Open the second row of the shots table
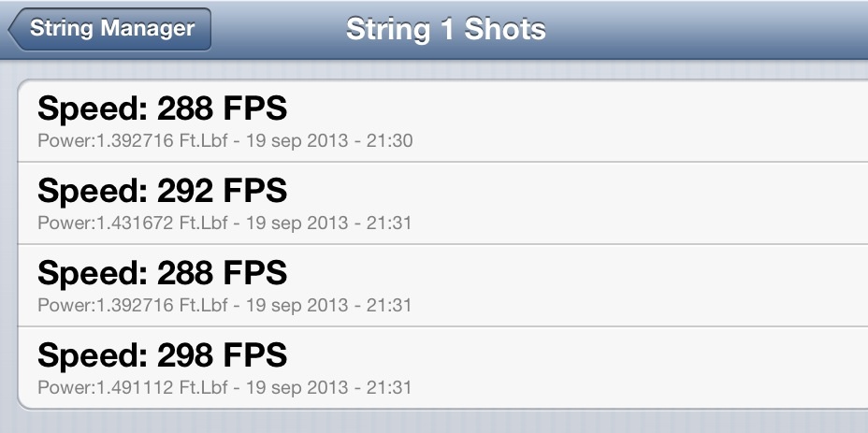The width and height of the screenshot is (868, 433). click(x=440, y=204)
